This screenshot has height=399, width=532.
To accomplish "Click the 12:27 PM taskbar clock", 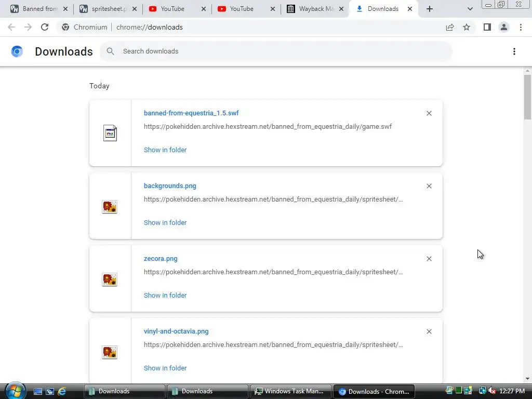I will pyautogui.click(x=512, y=391).
